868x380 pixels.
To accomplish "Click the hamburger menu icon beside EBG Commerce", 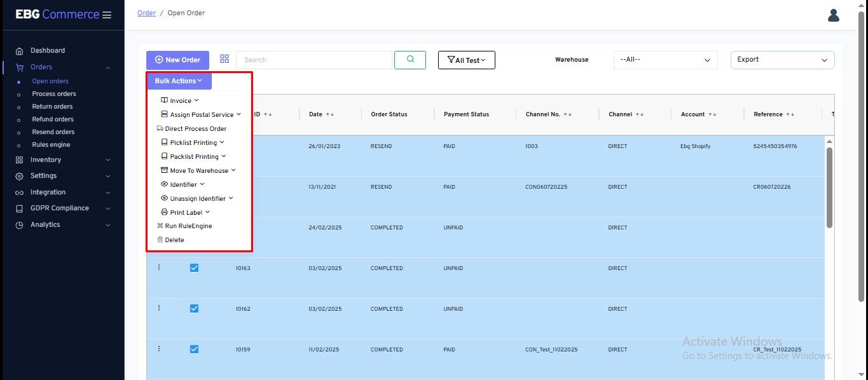I will [107, 15].
